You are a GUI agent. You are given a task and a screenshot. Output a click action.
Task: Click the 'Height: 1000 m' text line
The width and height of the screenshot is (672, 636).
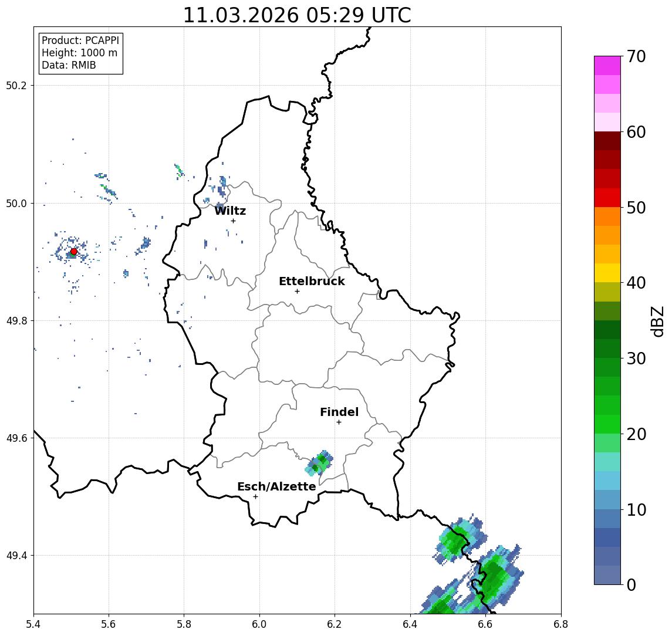click(79, 53)
